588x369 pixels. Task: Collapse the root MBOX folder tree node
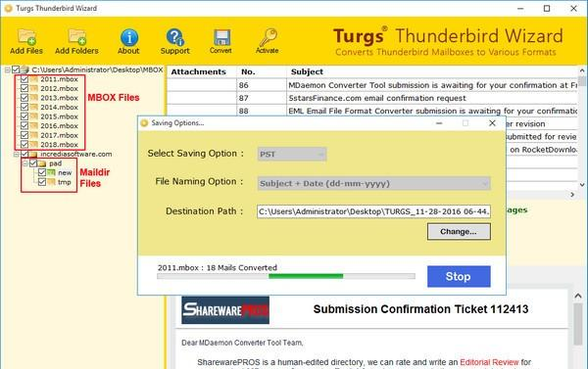[8, 70]
